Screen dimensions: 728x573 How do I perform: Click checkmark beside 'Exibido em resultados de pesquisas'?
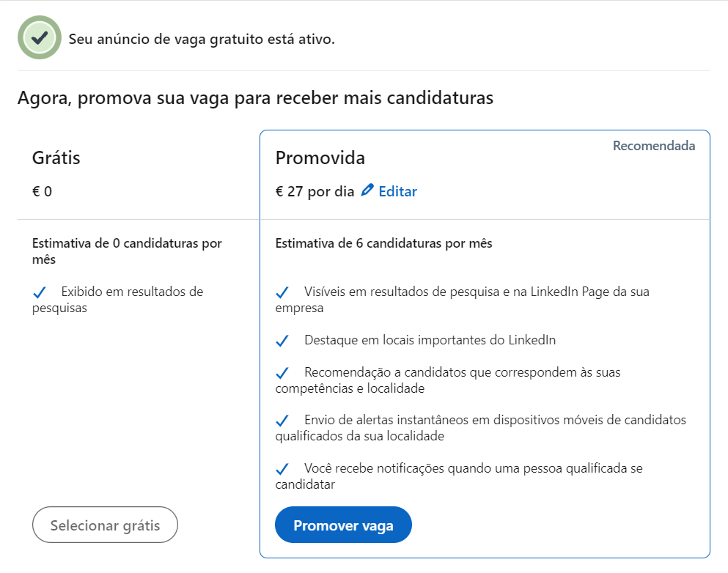40,291
